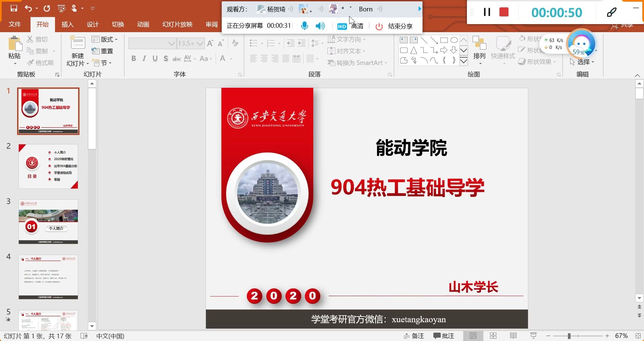Open the Layout dropdown
This screenshot has width=644, height=341.
[x=105, y=40]
